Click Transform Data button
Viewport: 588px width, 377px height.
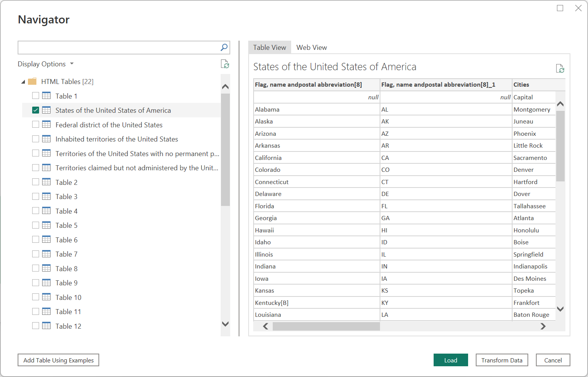point(502,360)
